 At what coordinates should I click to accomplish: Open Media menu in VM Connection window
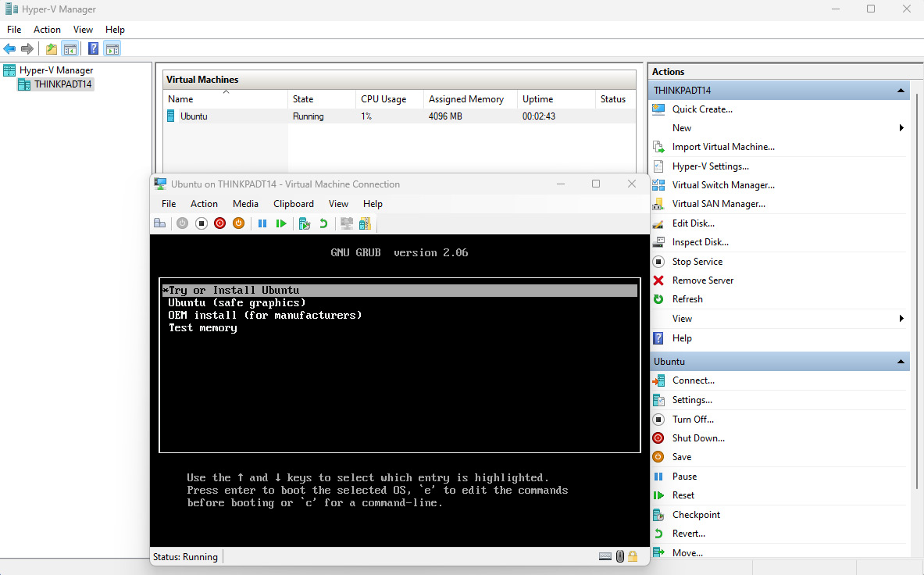point(245,204)
